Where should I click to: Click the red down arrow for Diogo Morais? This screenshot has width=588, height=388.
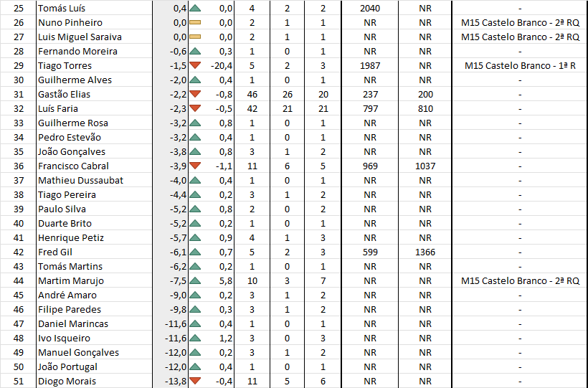195,381
